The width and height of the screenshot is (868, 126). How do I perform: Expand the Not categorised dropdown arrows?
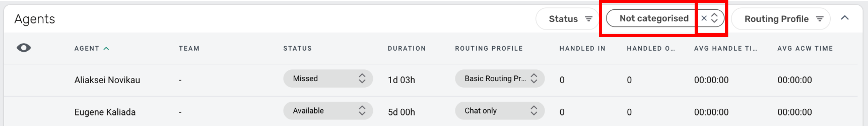(714, 18)
